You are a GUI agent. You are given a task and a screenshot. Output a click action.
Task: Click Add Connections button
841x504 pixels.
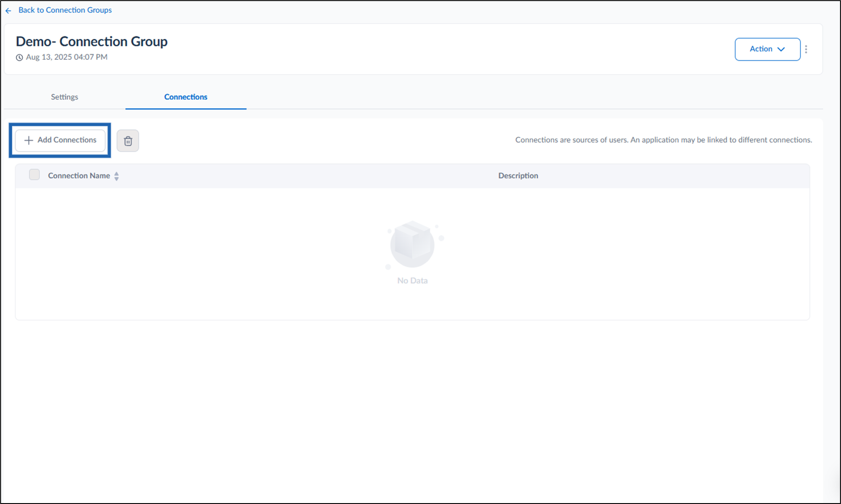[x=60, y=140]
